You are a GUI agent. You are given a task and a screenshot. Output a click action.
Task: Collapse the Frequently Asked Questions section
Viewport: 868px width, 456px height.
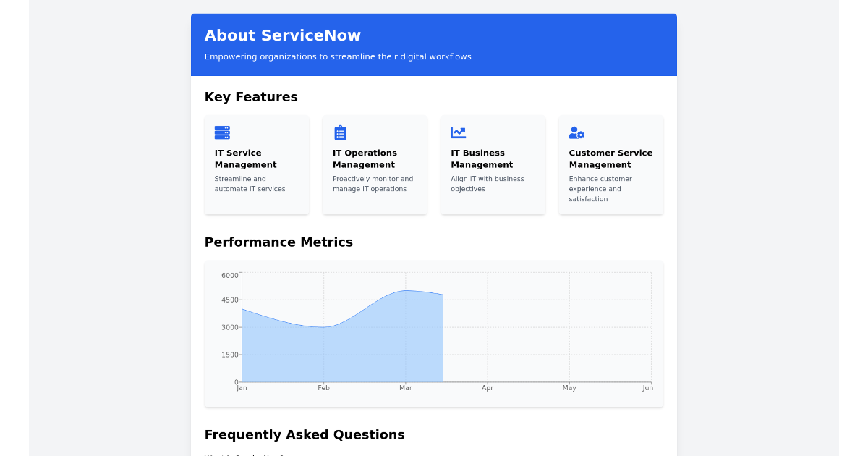(x=305, y=435)
